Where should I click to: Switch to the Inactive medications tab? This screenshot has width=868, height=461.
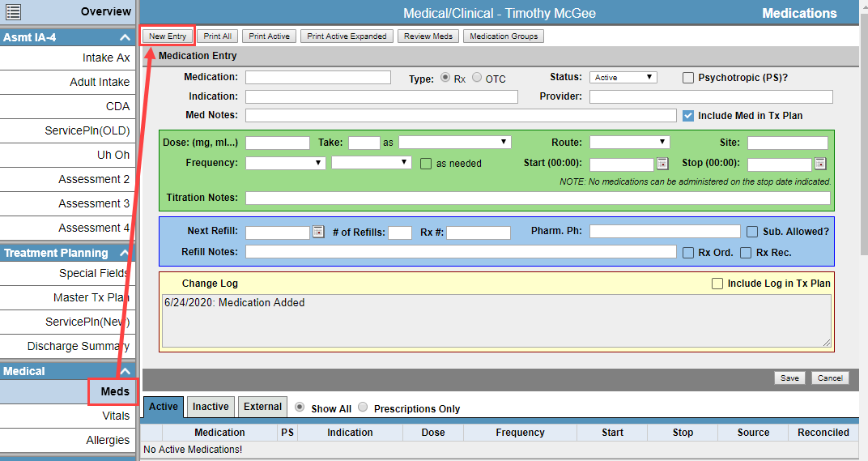pos(211,407)
